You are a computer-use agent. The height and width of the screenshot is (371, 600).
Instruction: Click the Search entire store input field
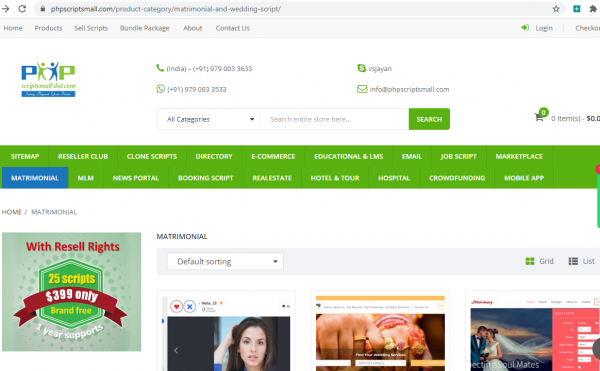point(335,119)
